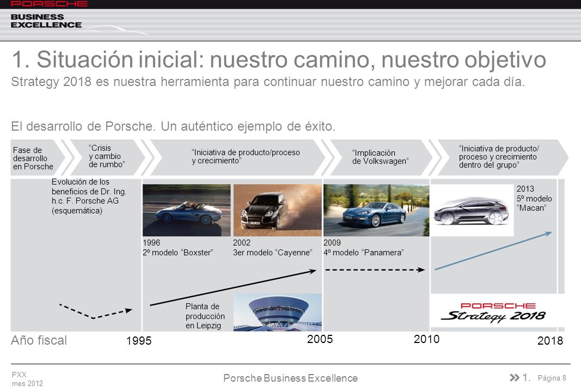
Task: Click the dashed horizontal arrow under Panamera
Action: tap(375, 269)
